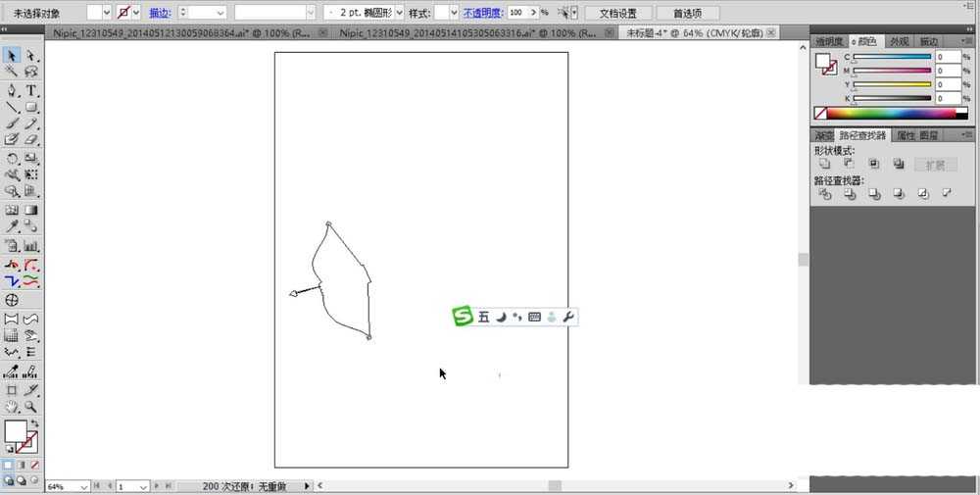The height and width of the screenshot is (495, 980).
Task: Select the black arrow Selection tool
Action: [x=13, y=56]
